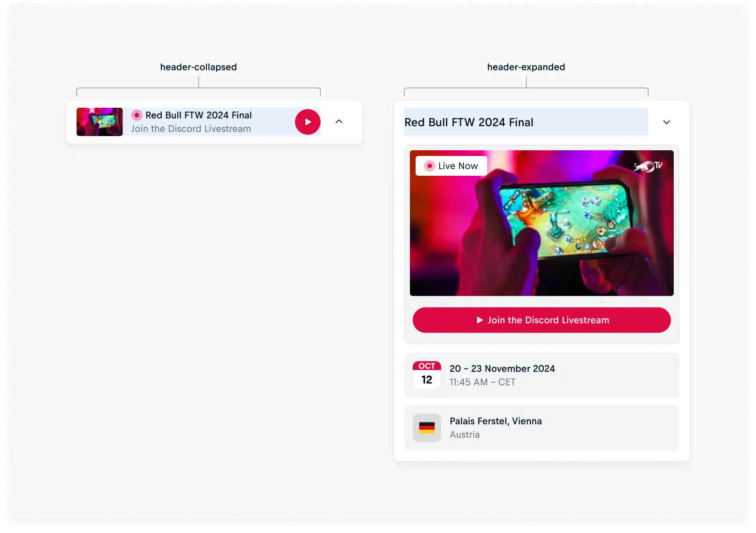This screenshot has height=533, width=756.
Task: Select the date text '20 – 23 November 2024'
Action: click(502, 369)
